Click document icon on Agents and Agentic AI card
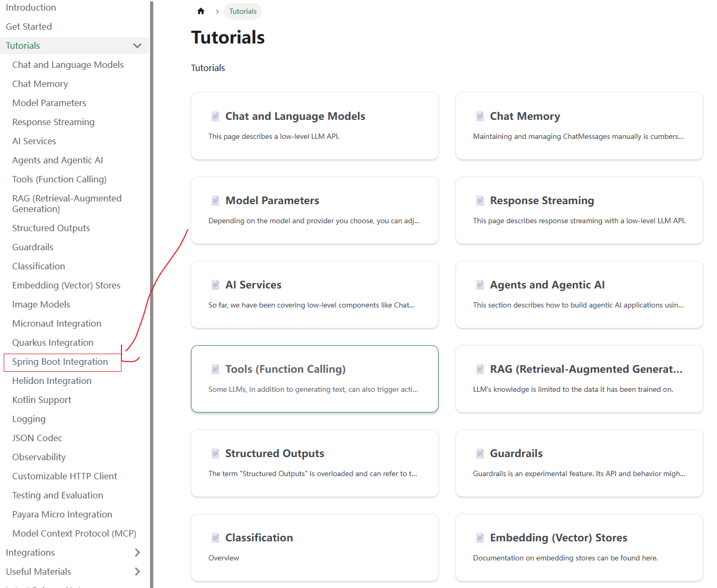This screenshot has height=588, width=717. click(480, 285)
